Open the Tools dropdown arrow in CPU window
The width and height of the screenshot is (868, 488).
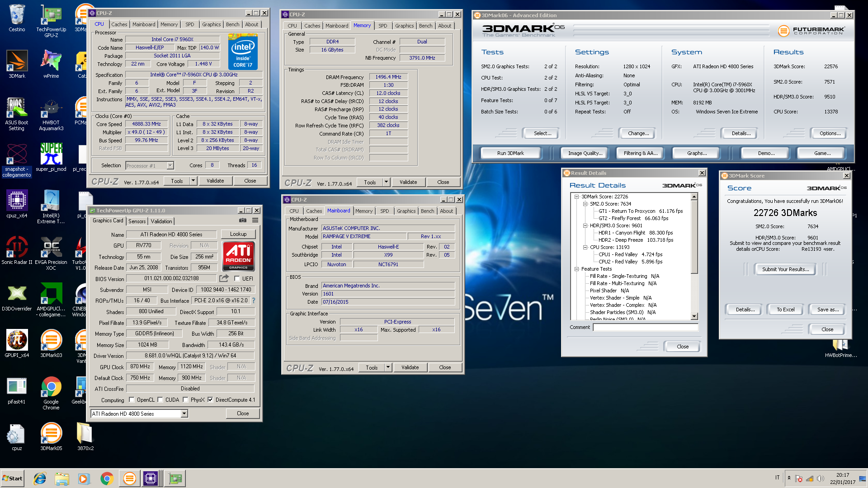(193, 181)
